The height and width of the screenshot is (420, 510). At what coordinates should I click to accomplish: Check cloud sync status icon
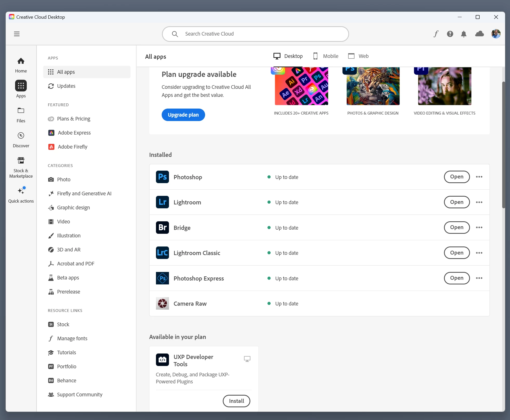pos(479,34)
